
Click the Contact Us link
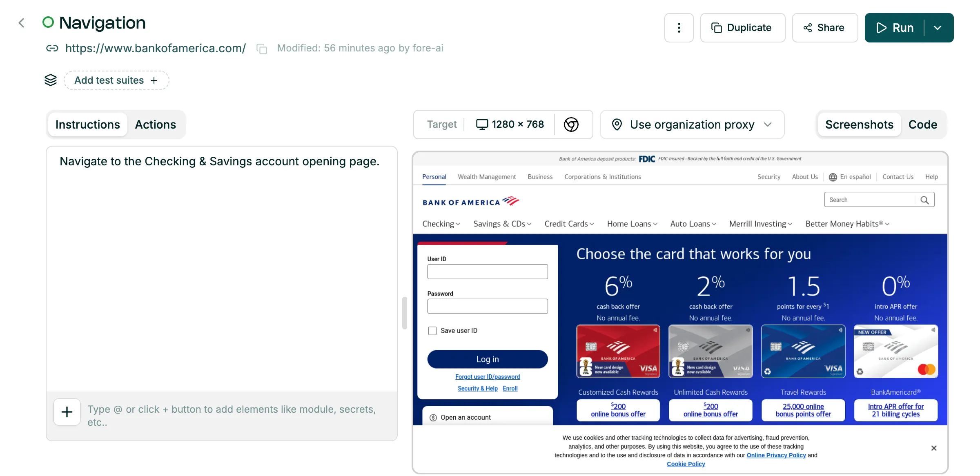tap(898, 177)
